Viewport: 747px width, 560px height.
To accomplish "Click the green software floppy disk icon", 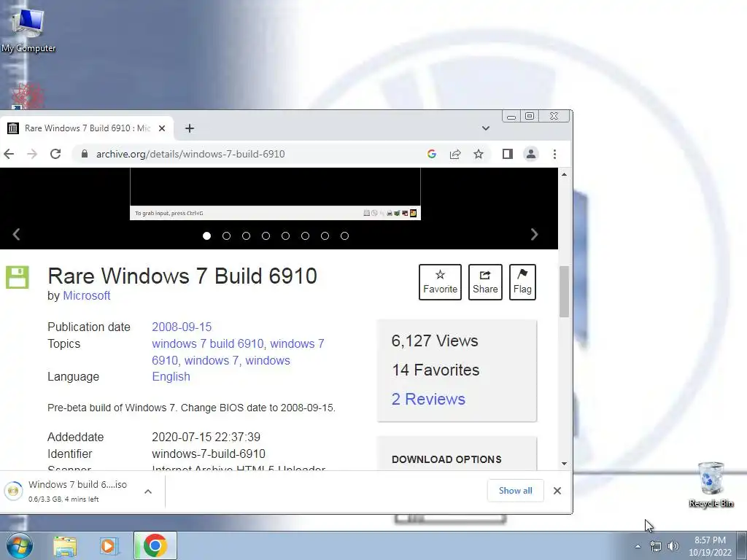I will click(18, 277).
